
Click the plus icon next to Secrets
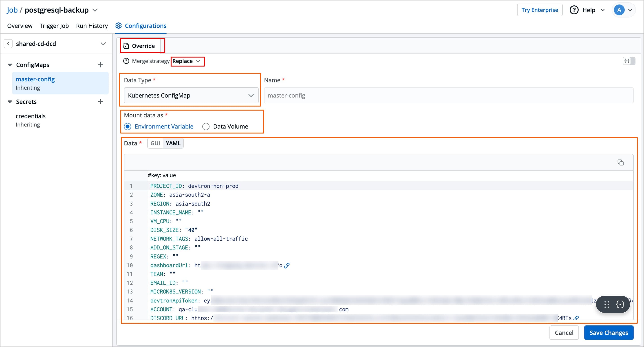101,102
